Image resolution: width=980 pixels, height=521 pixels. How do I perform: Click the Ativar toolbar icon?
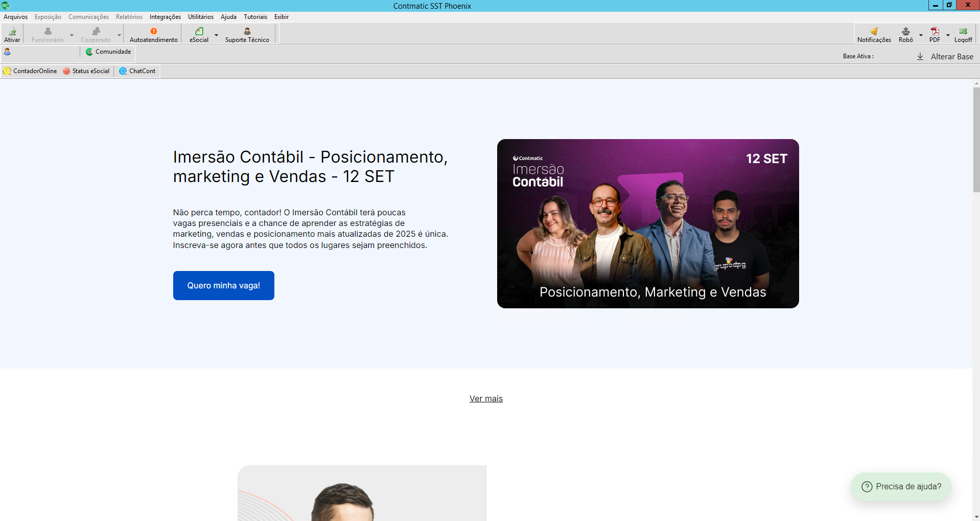coord(12,34)
